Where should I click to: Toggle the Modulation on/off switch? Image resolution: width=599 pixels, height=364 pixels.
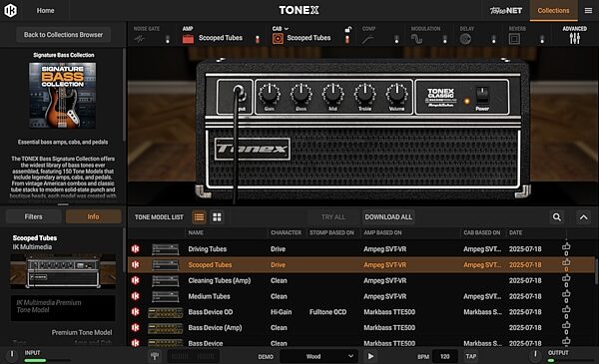click(x=444, y=39)
